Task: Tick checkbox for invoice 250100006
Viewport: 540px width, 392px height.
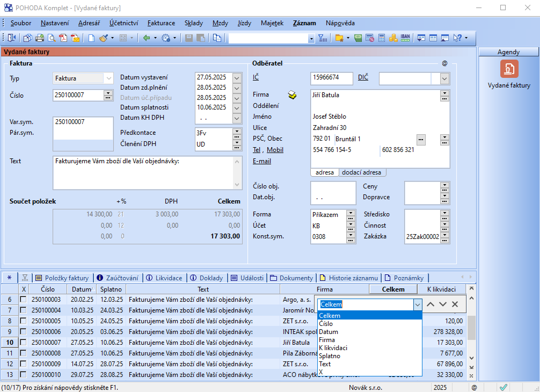Action: pos(23,331)
